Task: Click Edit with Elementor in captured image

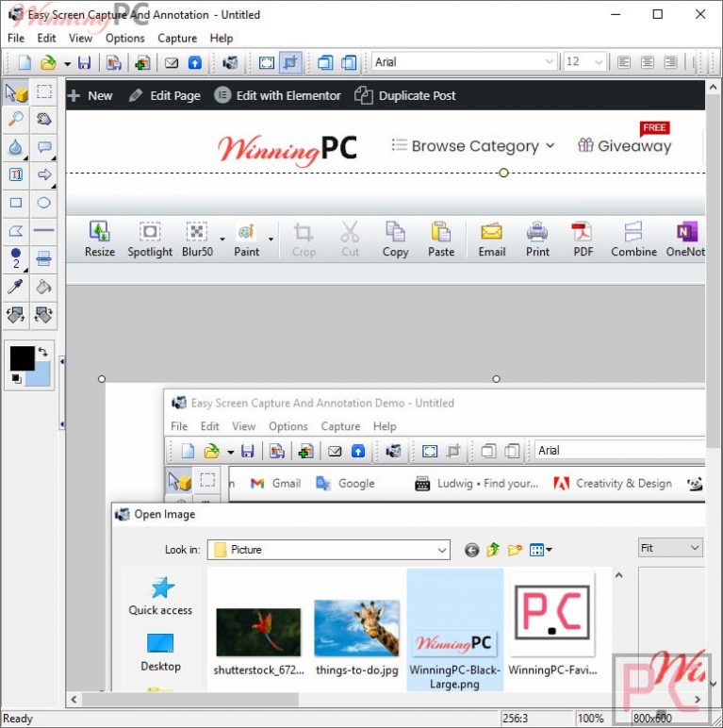Action: (277, 95)
